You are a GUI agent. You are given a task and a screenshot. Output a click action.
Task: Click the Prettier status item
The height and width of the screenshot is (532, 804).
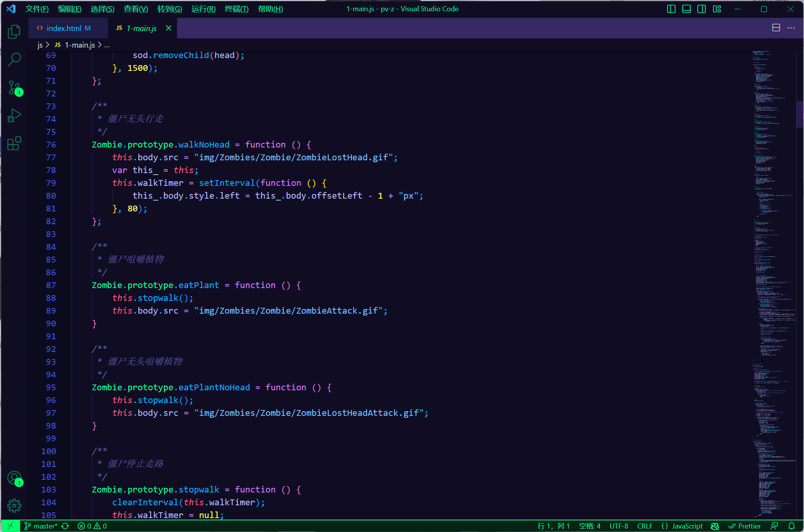744,526
